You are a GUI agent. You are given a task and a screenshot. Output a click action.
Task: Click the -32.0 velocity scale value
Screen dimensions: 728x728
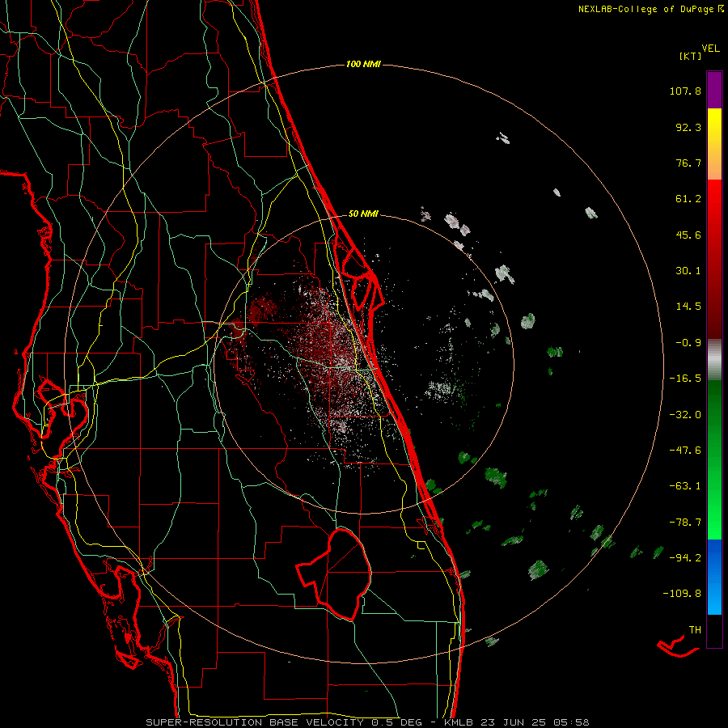685,415
